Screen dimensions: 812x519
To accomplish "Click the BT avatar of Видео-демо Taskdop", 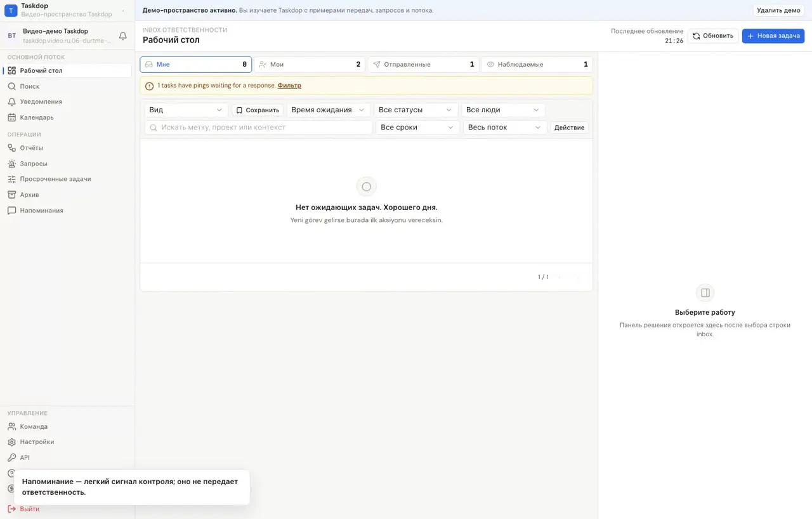I will (x=11, y=36).
